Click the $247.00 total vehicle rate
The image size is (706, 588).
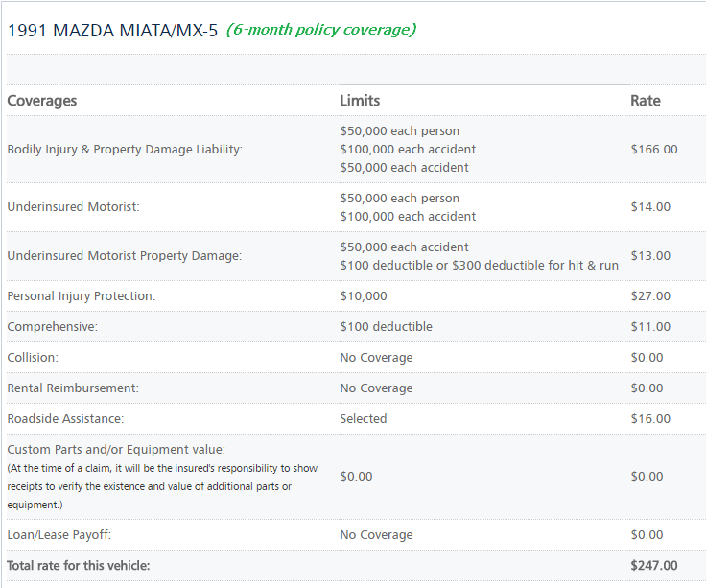(653, 566)
